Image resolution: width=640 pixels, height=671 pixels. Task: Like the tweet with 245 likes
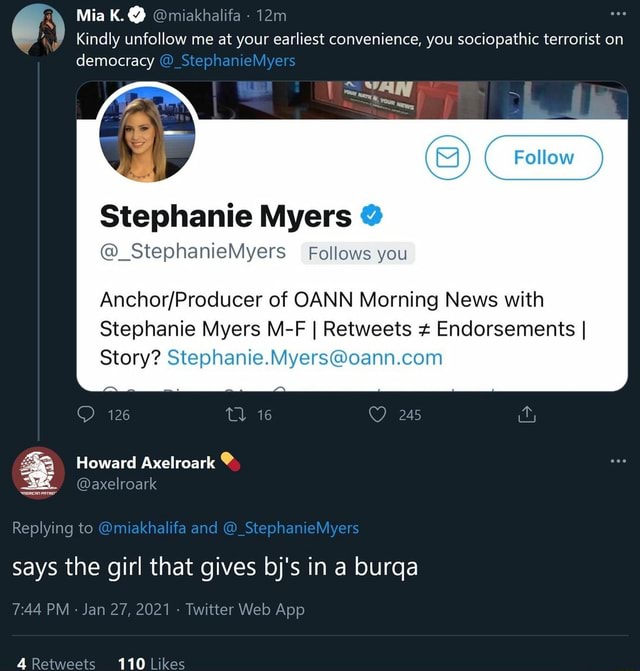[377, 414]
